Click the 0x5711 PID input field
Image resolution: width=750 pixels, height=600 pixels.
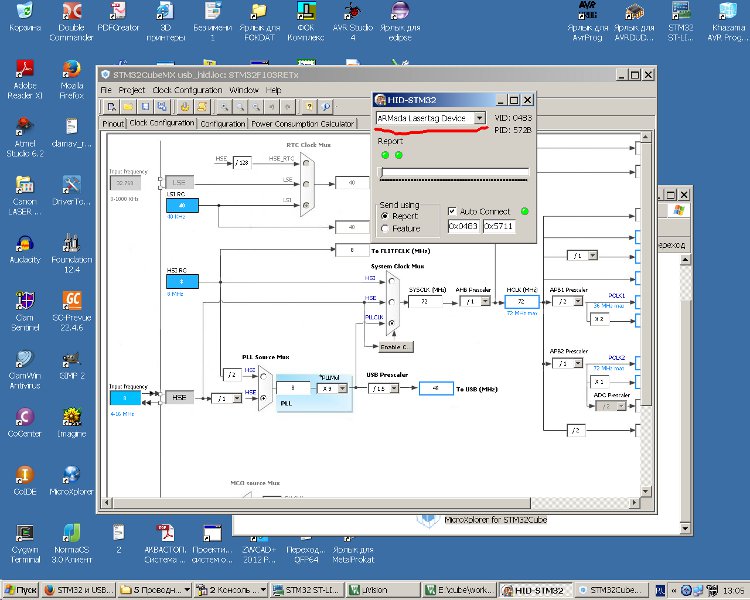[499, 226]
